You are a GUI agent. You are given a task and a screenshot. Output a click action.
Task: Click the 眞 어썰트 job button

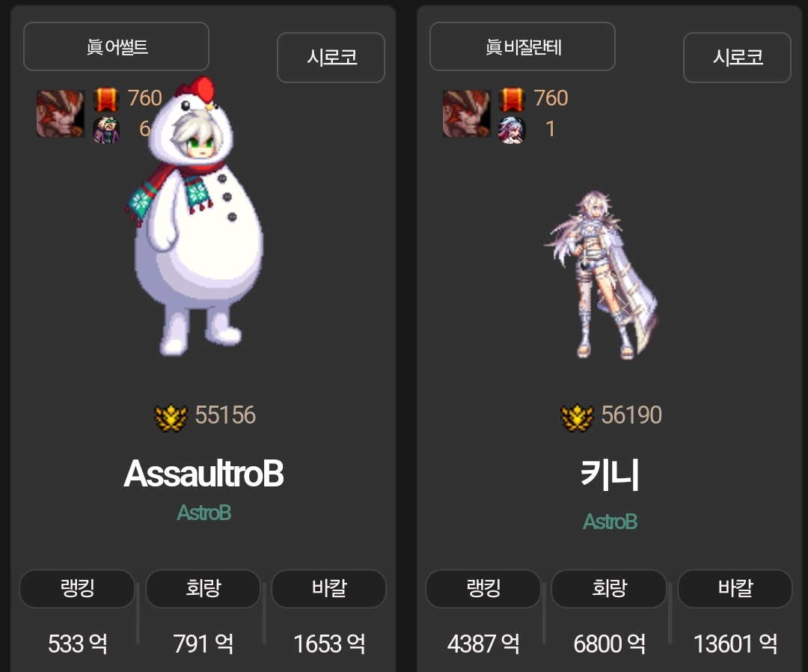coord(117,46)
